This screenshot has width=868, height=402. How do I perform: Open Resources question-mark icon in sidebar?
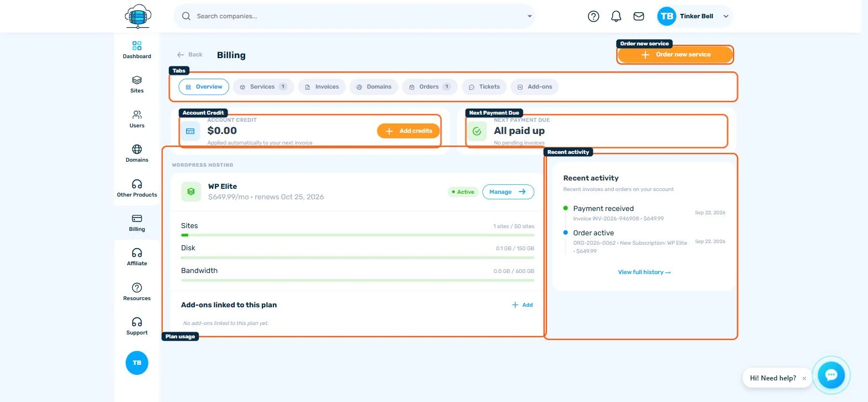click(137, 287)
